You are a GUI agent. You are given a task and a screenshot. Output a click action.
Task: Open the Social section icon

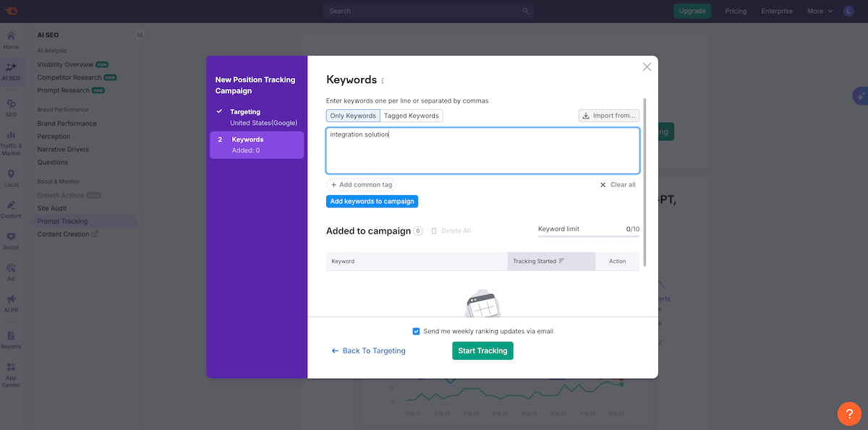pyautogui.click(x=12, y=241)
